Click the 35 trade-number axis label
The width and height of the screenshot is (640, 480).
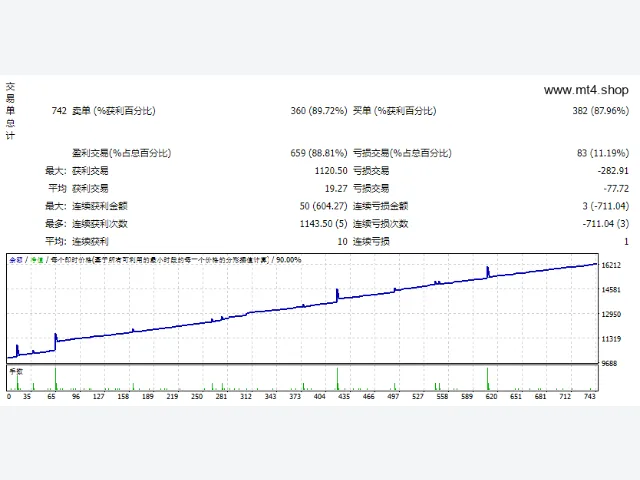pos(27,396)
